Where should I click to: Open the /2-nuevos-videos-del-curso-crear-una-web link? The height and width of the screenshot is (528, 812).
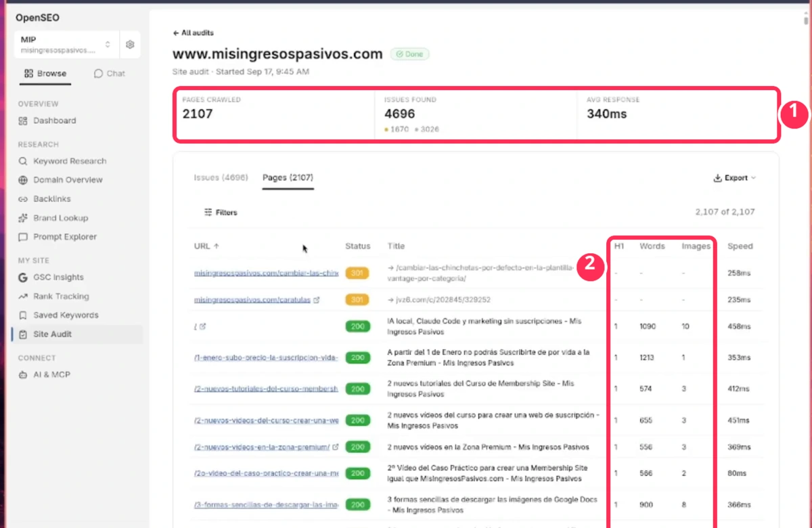tap(266, 420)
